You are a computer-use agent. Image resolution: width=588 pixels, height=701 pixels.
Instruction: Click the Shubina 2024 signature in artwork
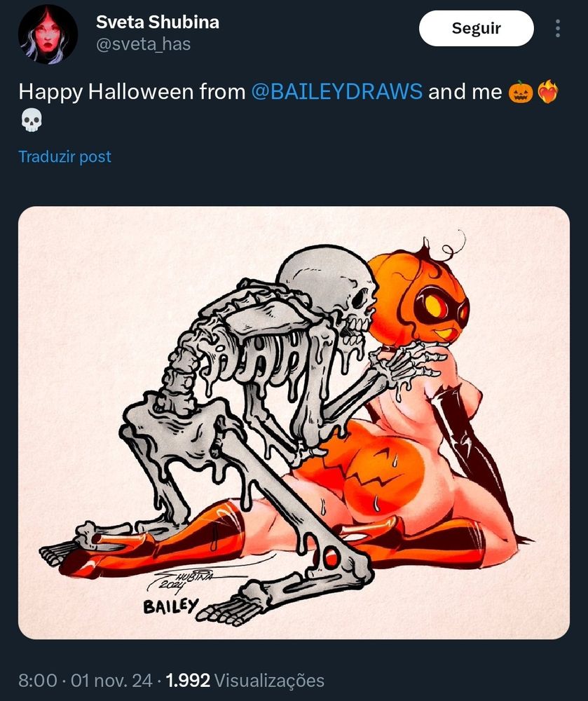pyautogui.click(x=183, y=579)
